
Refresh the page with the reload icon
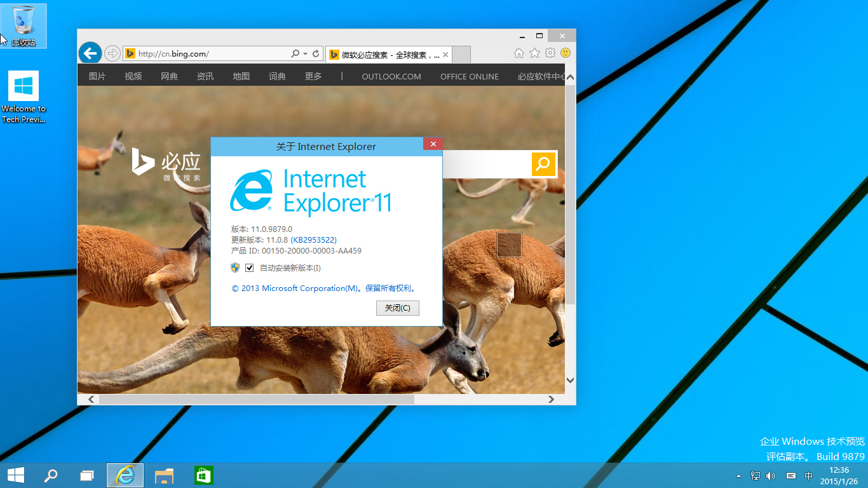pos(316,54)
